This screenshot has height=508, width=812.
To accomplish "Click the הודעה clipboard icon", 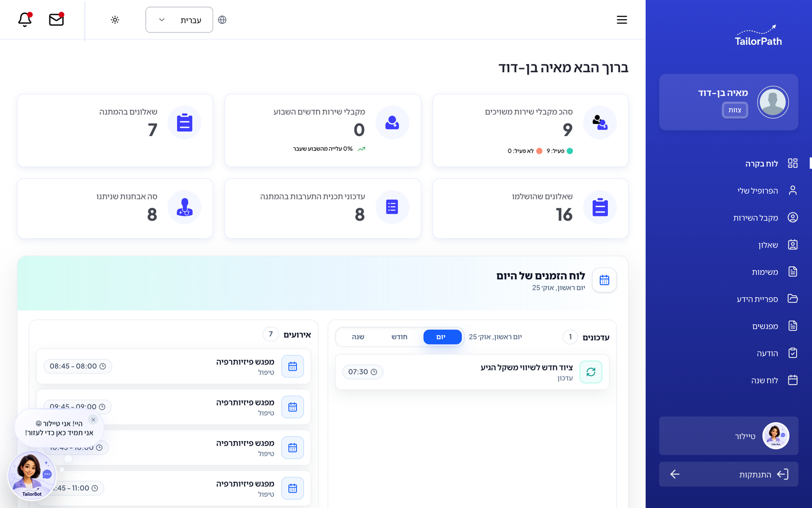I will click(793, 353).
